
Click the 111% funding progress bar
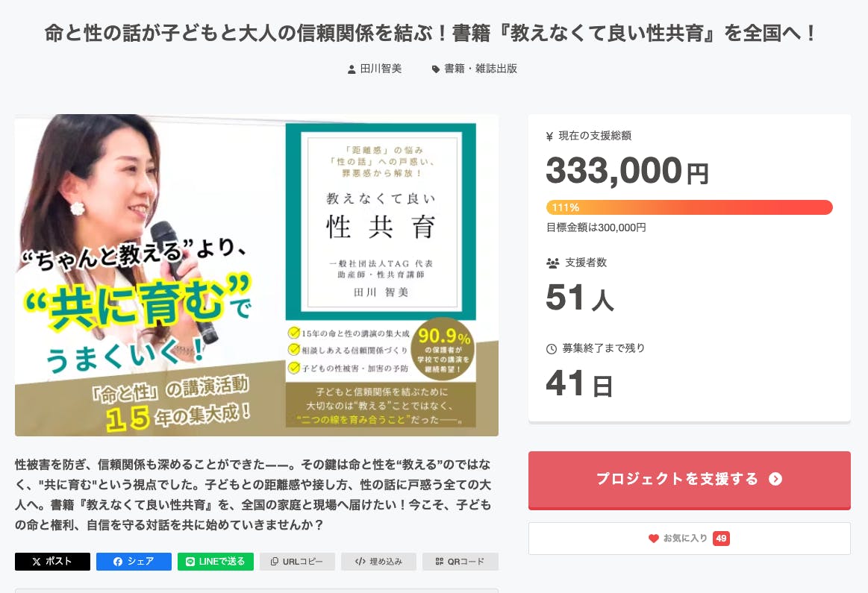coord(689,207)
